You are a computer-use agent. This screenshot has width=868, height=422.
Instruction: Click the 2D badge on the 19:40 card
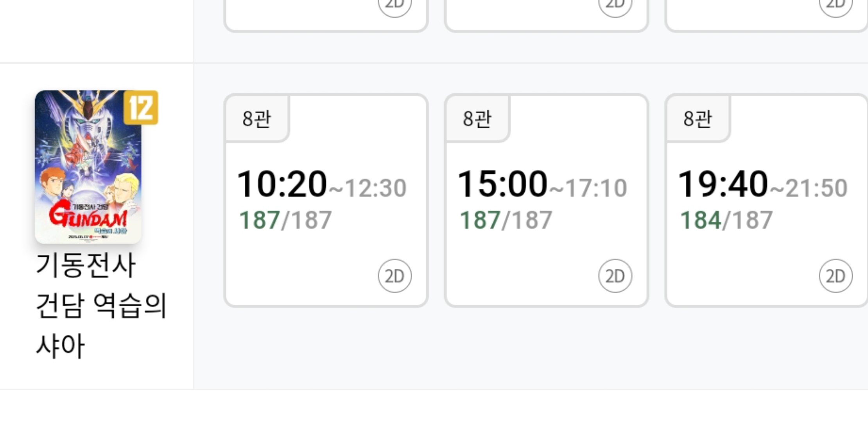point(836,276)
